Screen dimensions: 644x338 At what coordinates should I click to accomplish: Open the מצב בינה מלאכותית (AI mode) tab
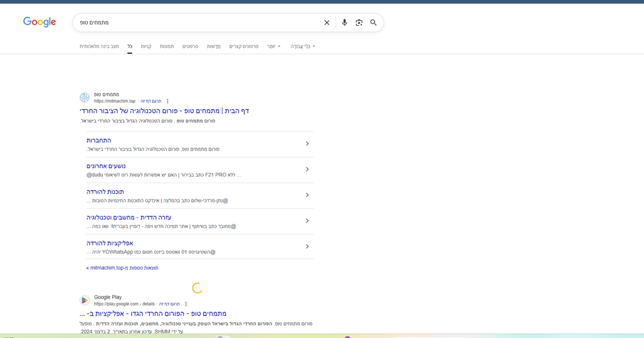99,46
